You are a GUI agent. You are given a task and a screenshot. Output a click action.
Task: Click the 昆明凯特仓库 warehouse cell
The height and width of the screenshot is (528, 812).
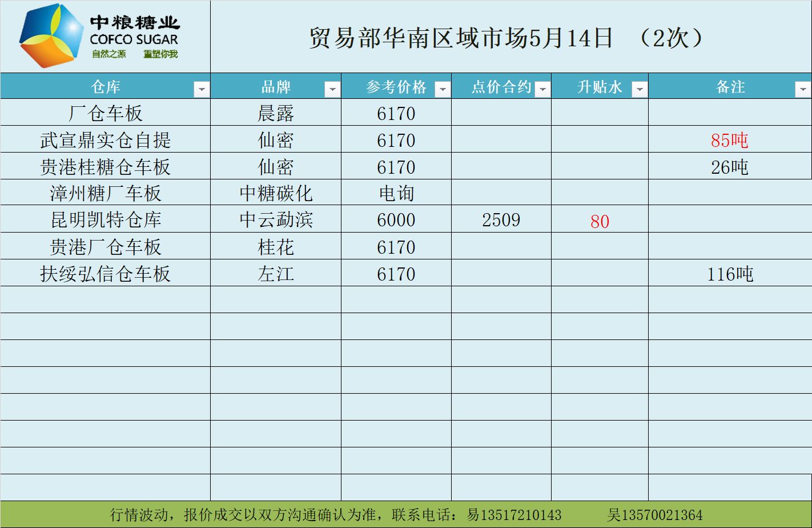click(106, 220)
